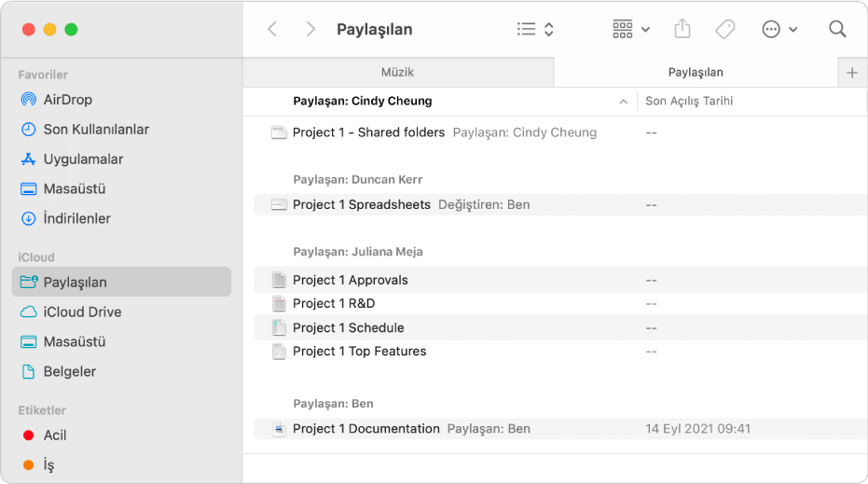Screen dimensions: 868x484
Task: Click the İndirilenler download icon
Action: [x=28, y=219]
